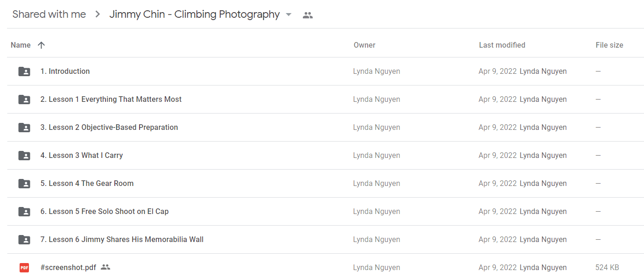Click folder icon beside Lesson 4 The Gear Room
644x278 pixels.
pyautogui.click(x=24, y=184)
